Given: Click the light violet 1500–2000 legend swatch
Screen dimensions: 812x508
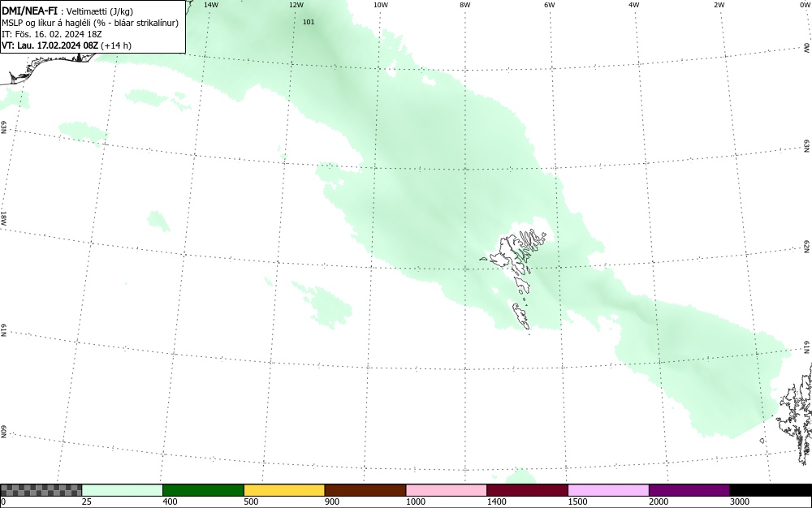Looking at the screenshot, I should point(608,490).
